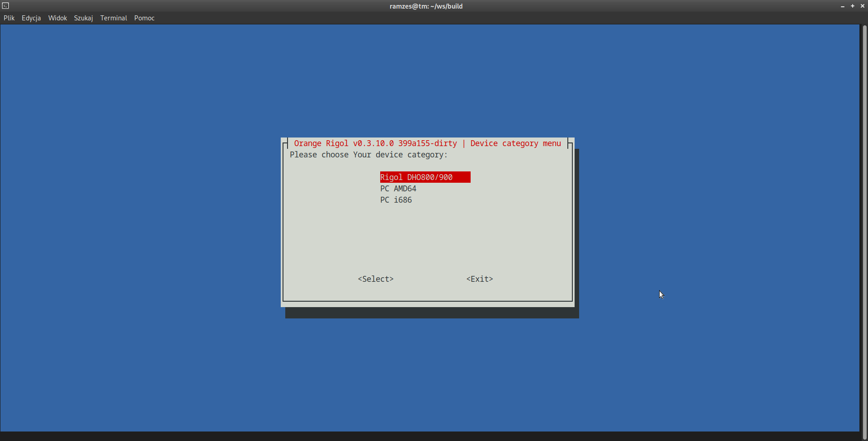Choose the PC AMD64 option
Screen dimensions: 868x441
398,189
